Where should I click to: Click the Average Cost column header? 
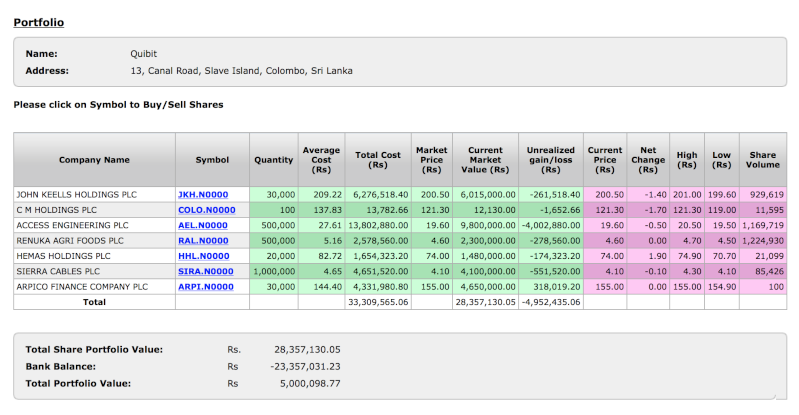click(x=321, y=160)
